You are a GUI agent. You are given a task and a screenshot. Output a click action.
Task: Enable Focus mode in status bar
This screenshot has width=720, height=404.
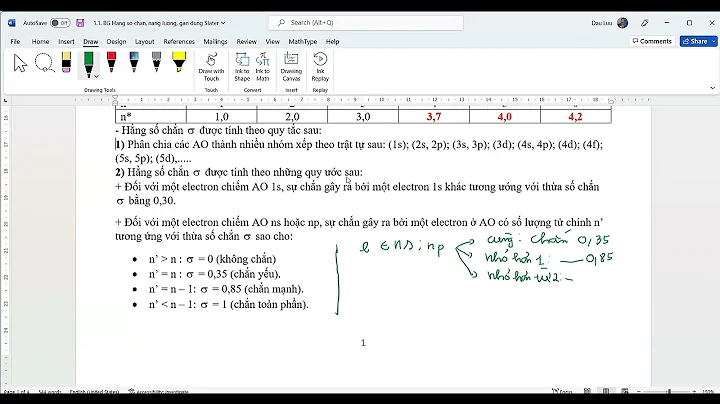pyautogui.click(x=562, y=392)
